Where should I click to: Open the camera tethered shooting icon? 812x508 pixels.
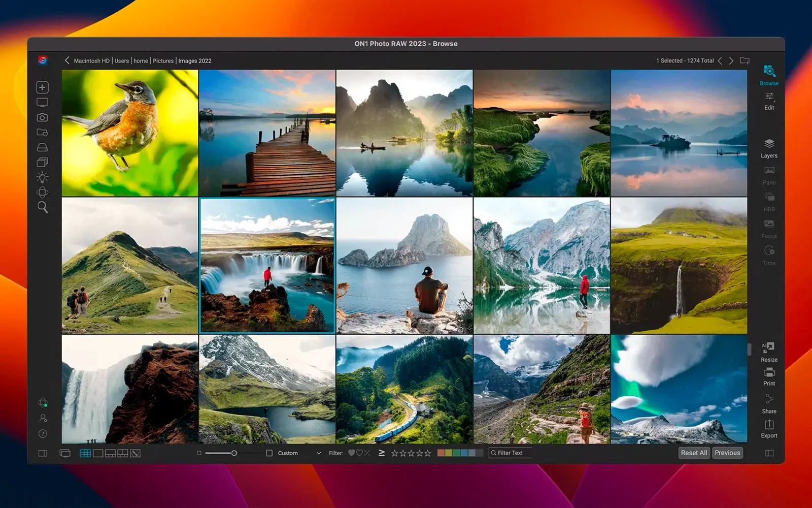tap(43, 117)
